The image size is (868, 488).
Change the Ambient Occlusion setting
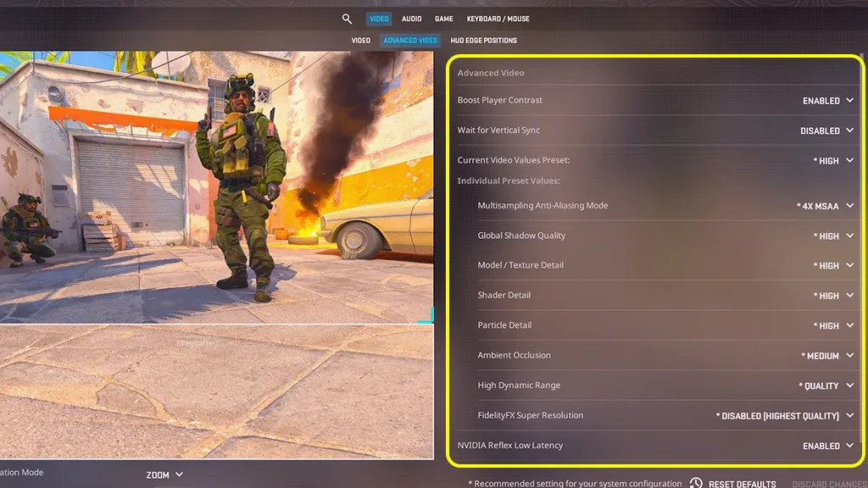pyautogui.click(x=827, y=356)
